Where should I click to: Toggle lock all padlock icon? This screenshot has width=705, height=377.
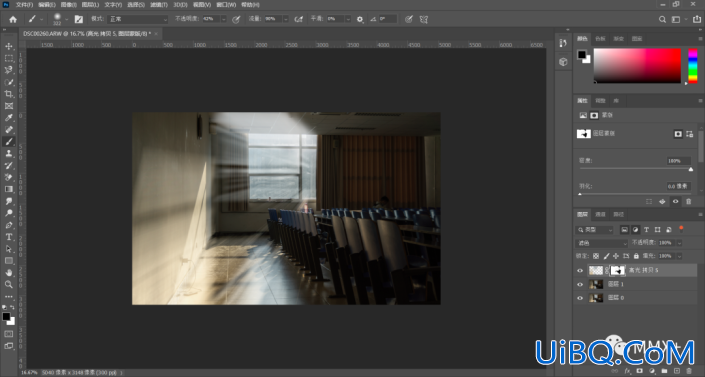[x=636, y=256]
